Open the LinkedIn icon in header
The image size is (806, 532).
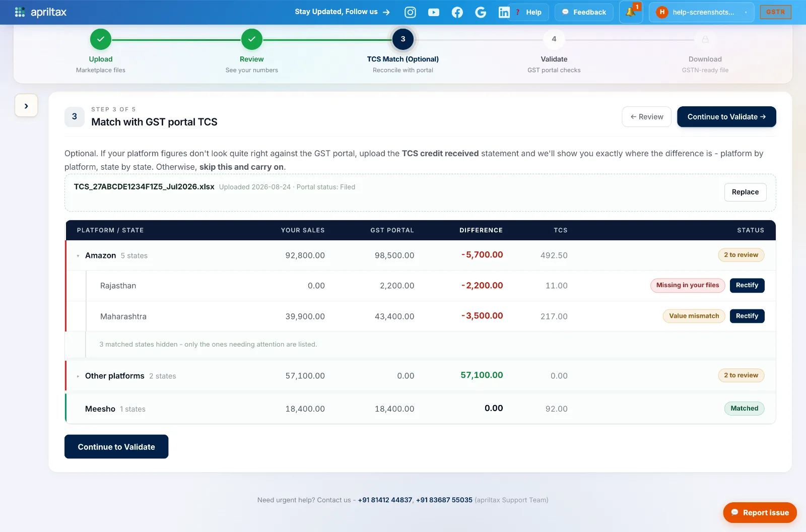[x=504, y=13]
